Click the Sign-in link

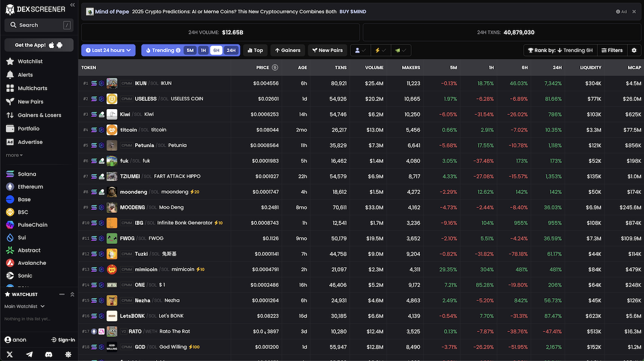click(63, 340)
